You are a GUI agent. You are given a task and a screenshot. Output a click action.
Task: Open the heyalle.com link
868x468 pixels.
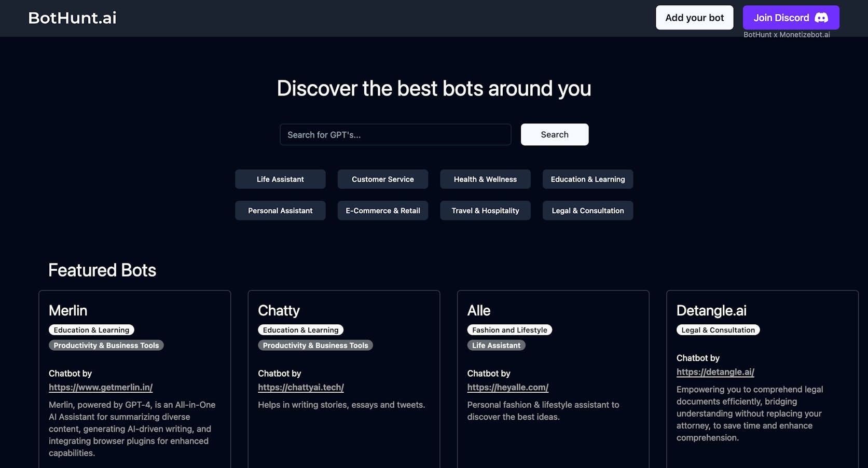tap(508, 387)
